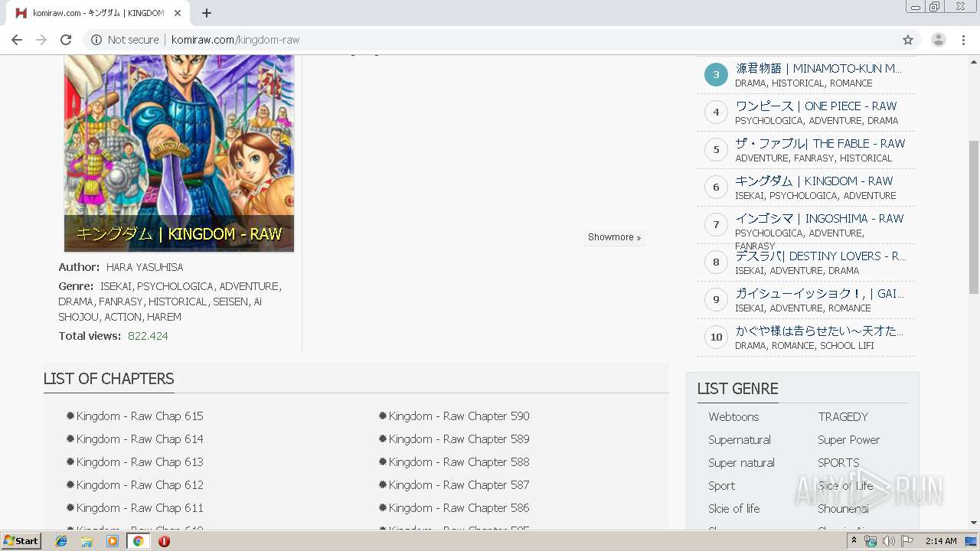Select the Super Power genre
The height and width of the screenshot is (551, 980).
pyautogui.click(x=848, y=440)
